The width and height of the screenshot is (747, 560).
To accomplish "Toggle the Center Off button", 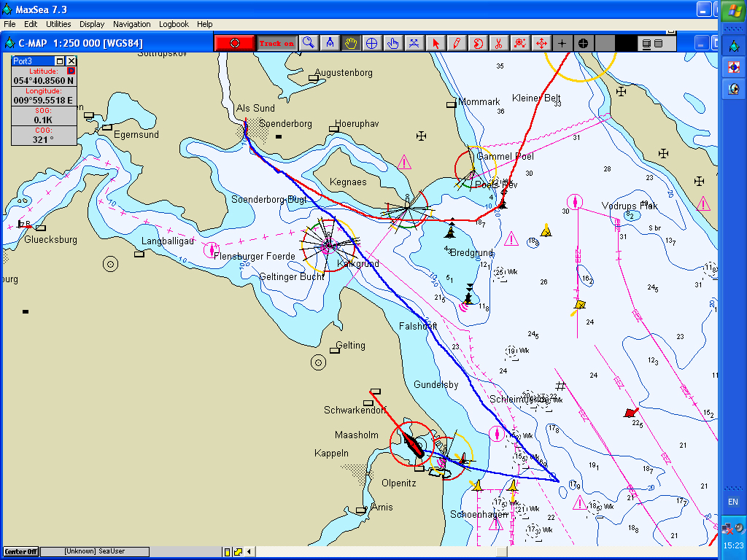I will (21, 551).
